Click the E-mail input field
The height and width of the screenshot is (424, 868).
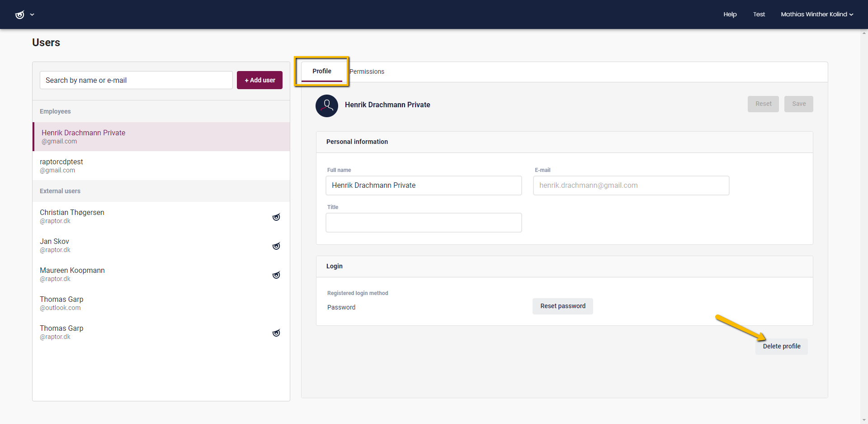[x=631, y=186]
